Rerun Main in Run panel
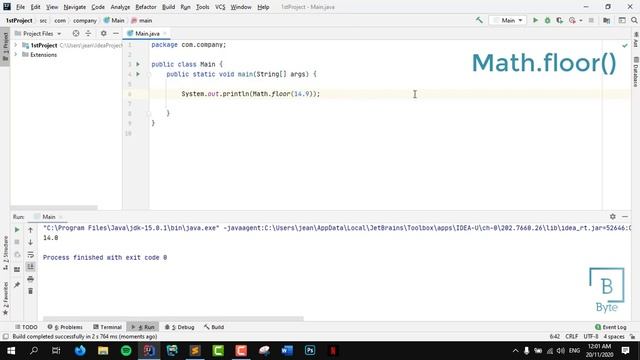This screenshot has width=640, height=360. coord(17,230)
